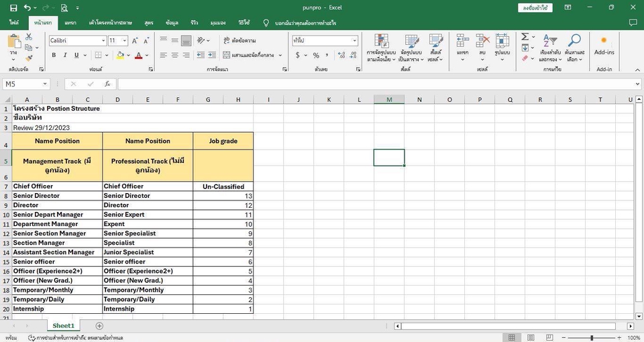Center text horizontally
This screenshot has width=644, height=342.
[175, 55]
